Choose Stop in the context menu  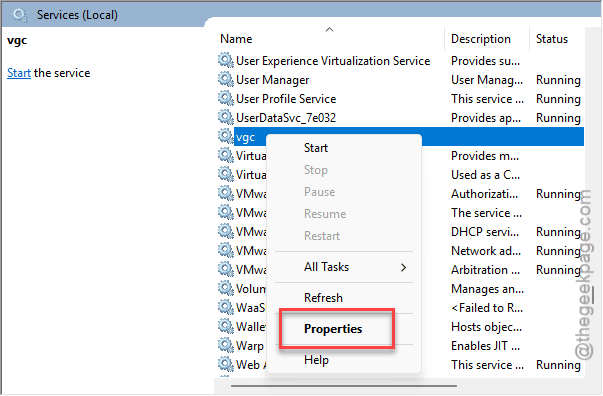[x=316, y=170]
